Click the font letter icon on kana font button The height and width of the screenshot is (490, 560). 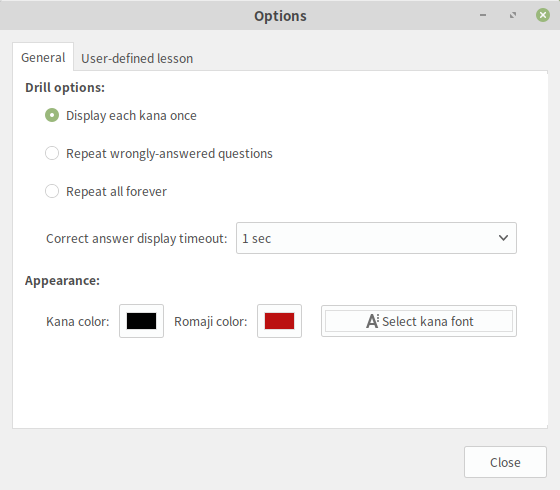(x=372, y=321)
